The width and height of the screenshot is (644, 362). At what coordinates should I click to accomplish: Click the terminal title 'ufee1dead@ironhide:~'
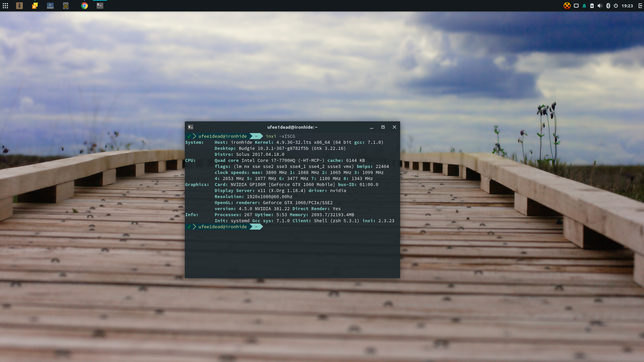292,127
